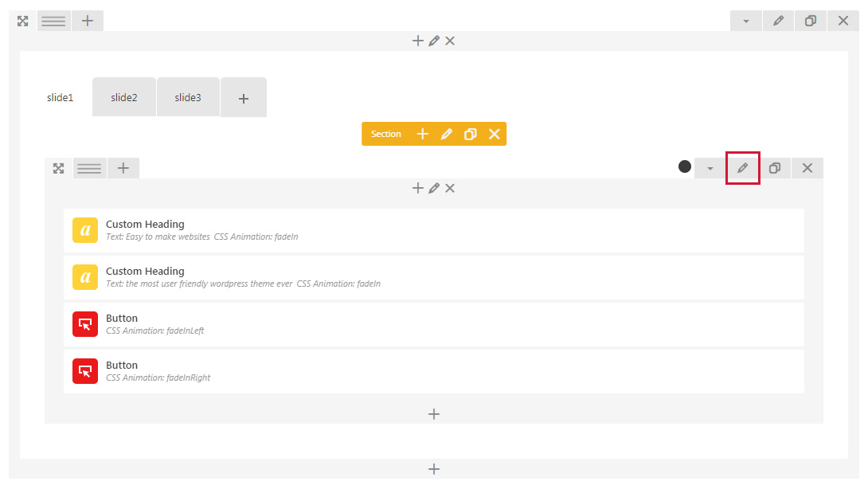Delete the Section with orange X icon
Screen dimensions: 868x489
495,134
